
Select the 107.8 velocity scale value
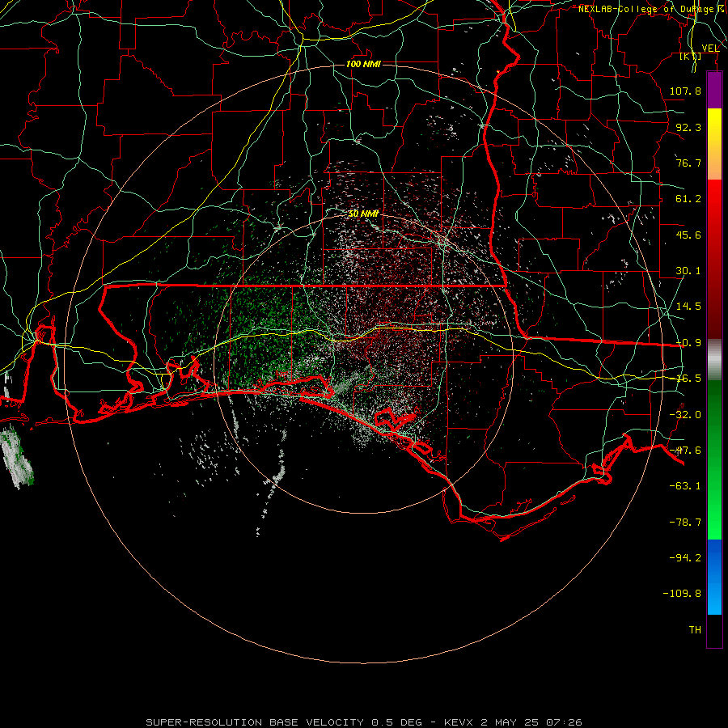[x=685, y=91]
